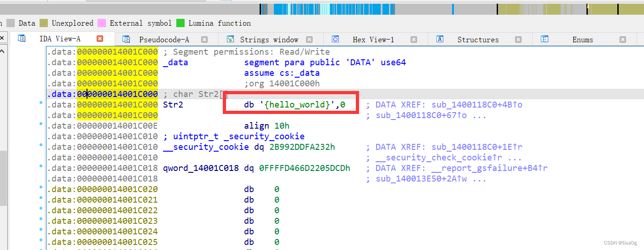Screen dimensions: 644x250
Task: Switch to the Pseudocode-A tab
Action: pyautogui.click(x=164, y=40)
